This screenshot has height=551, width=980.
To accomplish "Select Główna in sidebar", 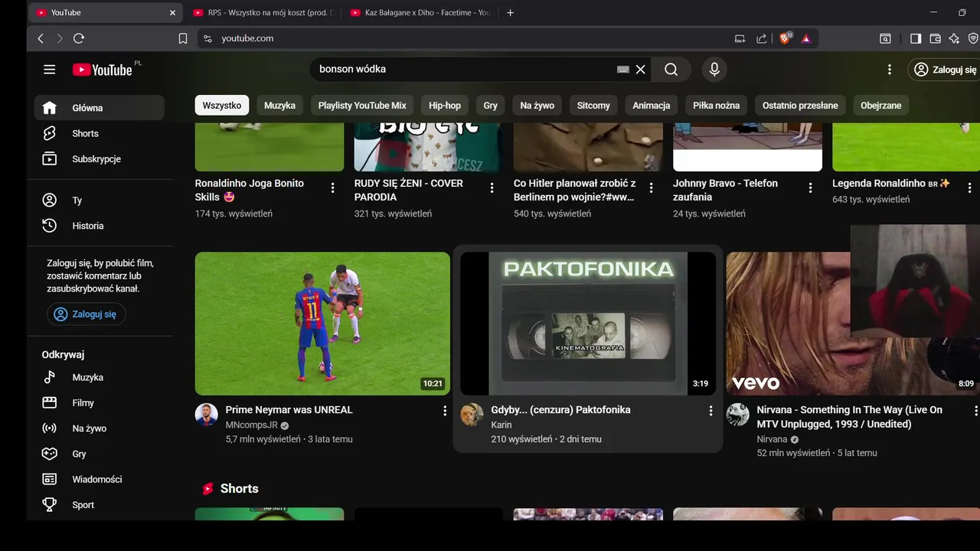I will [x=100, y=108].
